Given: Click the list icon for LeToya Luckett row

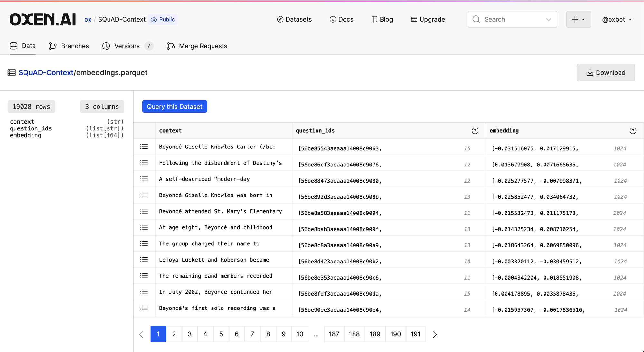Looking at the screenshot, I should point(144,260).
